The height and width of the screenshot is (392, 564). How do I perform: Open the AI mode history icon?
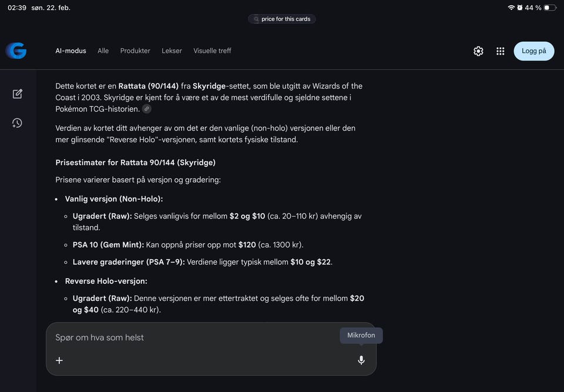click(x=18, y=123)
